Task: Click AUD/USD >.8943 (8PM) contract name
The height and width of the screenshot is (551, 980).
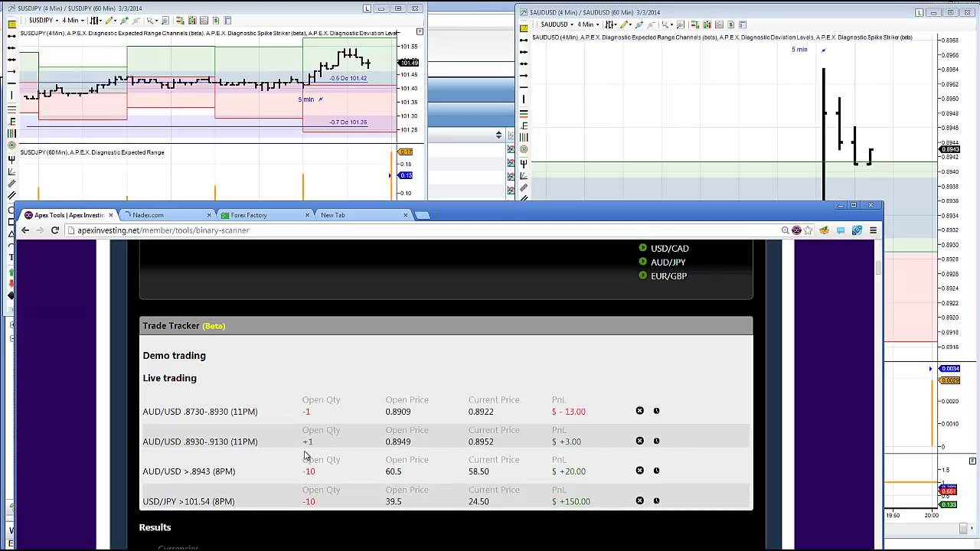Action: (x=188, y=471)
